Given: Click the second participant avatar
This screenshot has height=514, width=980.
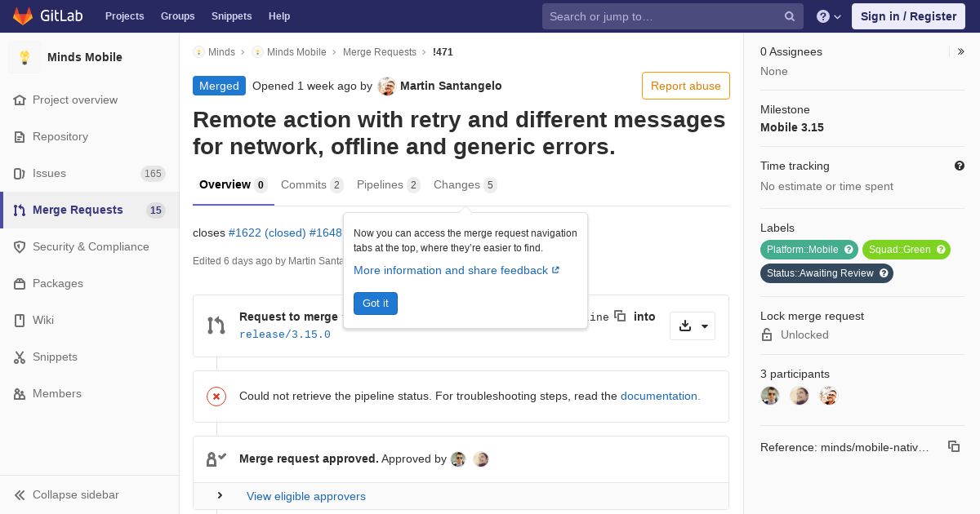Looking at the screenshot, I should 800,396.
